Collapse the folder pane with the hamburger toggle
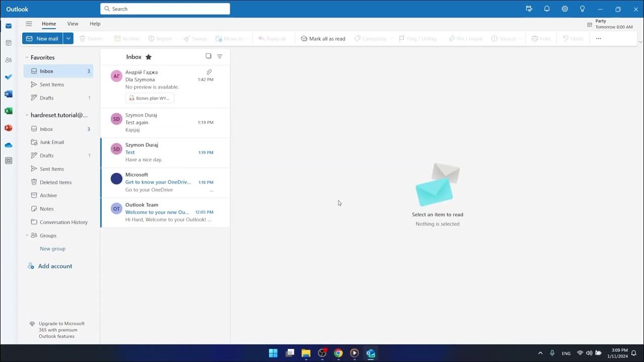The width and height of the screenshot is (644, 362). 29,24
